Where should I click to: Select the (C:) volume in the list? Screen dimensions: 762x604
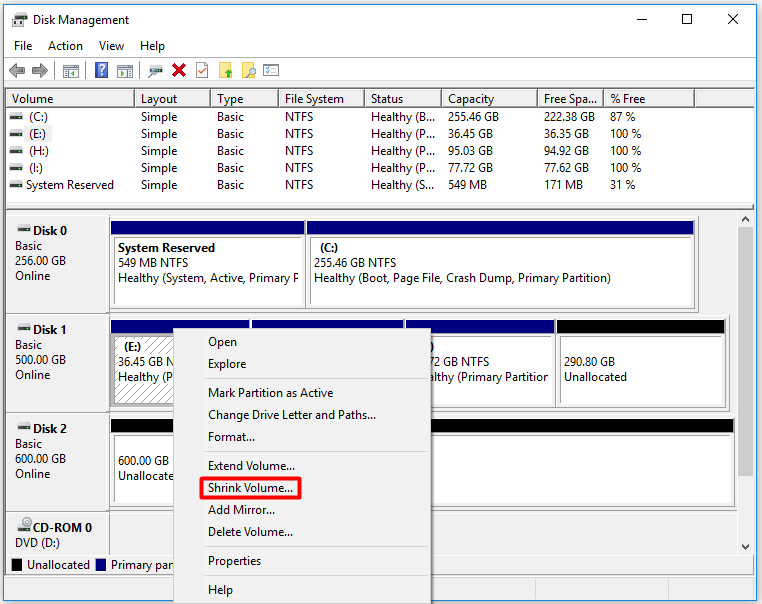(x=38, y=117)
